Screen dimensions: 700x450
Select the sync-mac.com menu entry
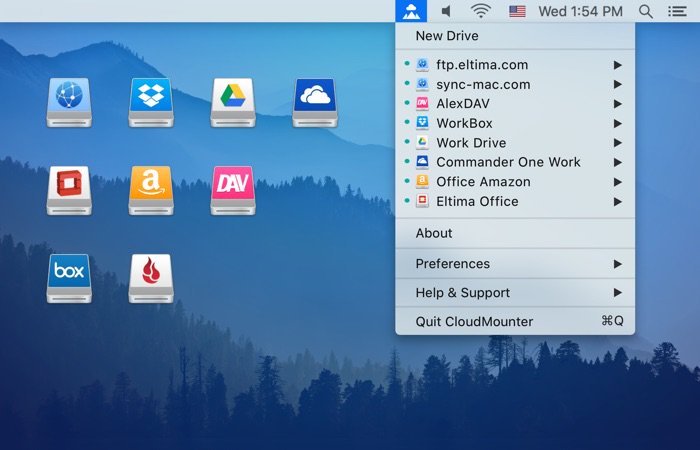(x=515, y=84)
